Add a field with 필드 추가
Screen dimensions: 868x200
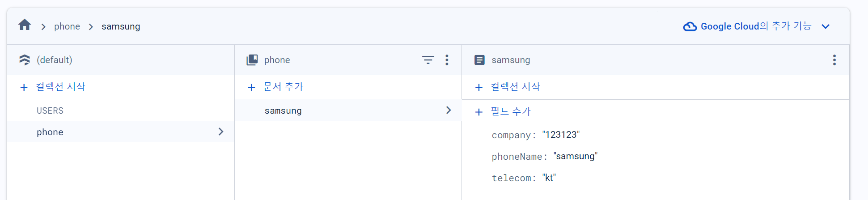[x=503, y=111]
